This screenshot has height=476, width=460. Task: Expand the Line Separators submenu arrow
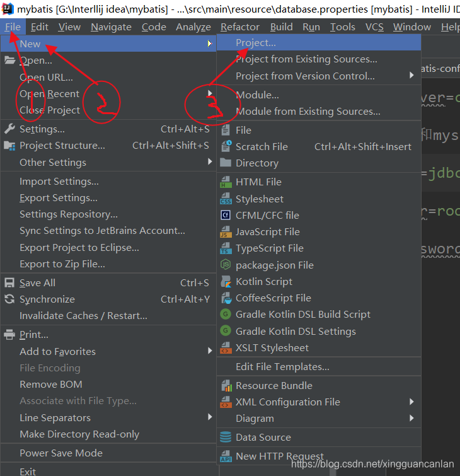click(x=210, y=417)
